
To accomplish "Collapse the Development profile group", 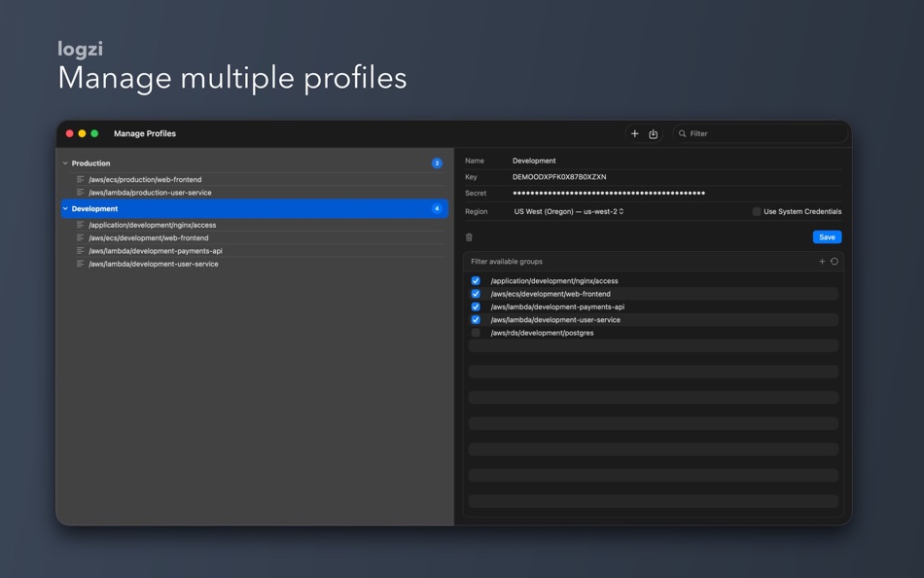I will coord(65,207).
